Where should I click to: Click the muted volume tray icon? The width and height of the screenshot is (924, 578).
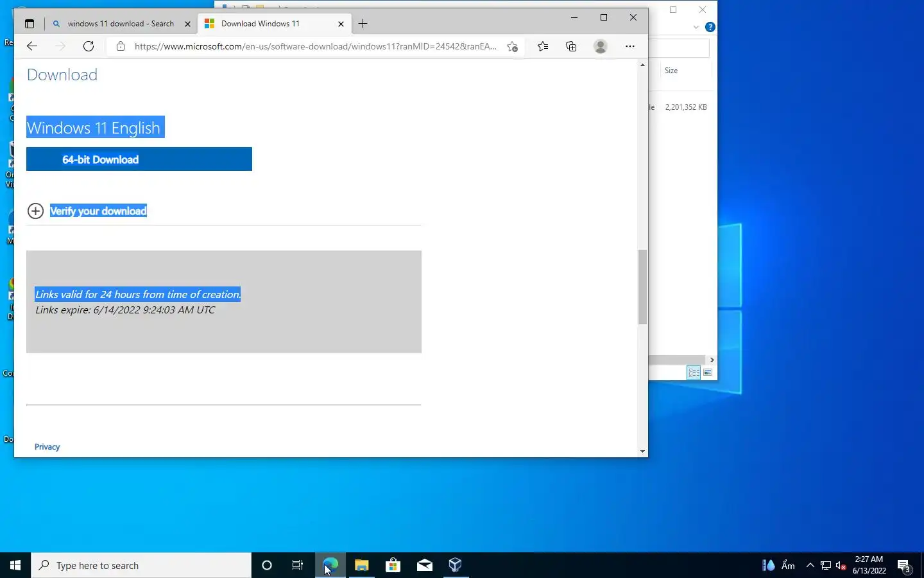pyautogui.click(x=841, y=565)
